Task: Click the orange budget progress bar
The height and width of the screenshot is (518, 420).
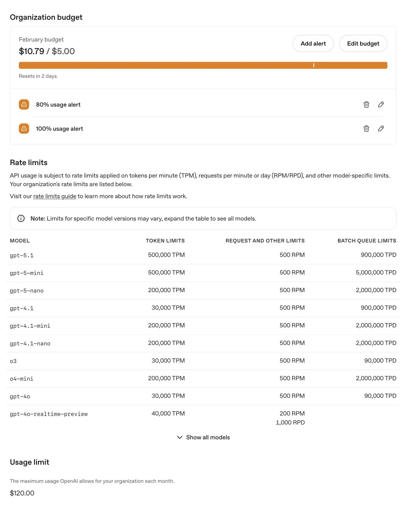Action: pos(203,65)
